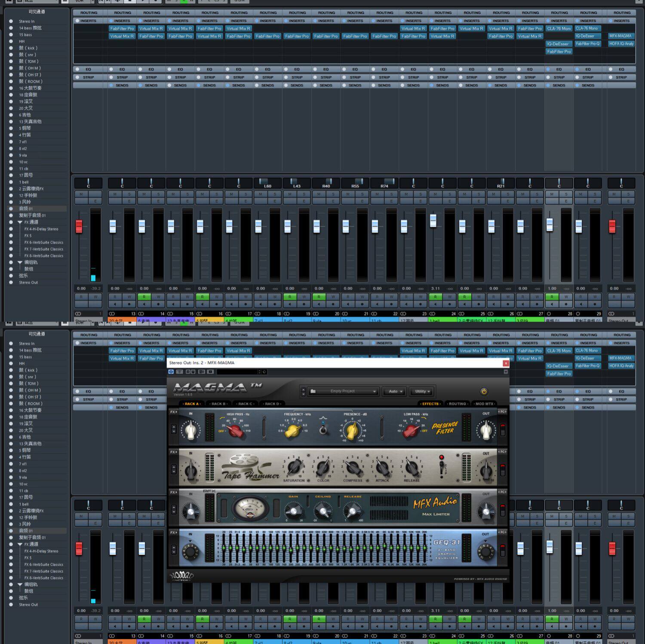Step MAGMA preset with preset arrows
This screenshot has height=644, width=645.
tap(303, 391)
